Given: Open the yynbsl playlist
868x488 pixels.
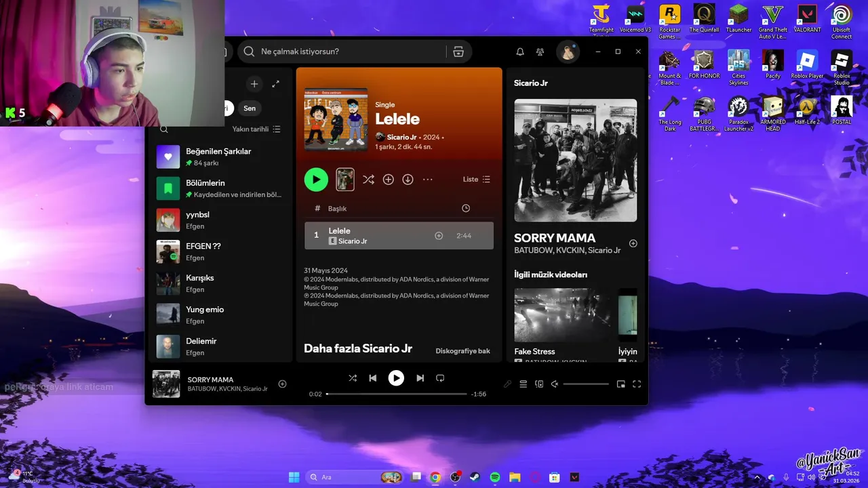Looking at the screenshot, I should click(220, 220).
